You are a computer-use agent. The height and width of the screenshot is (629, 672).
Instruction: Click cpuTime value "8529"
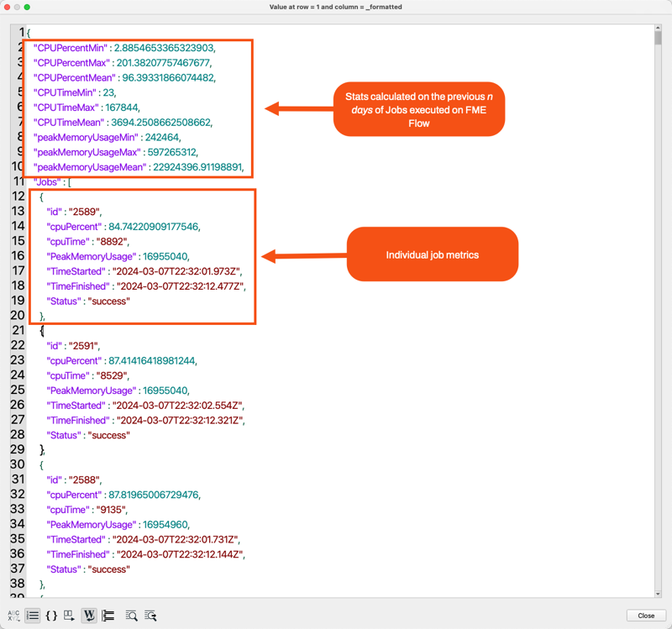pos(113,375)
